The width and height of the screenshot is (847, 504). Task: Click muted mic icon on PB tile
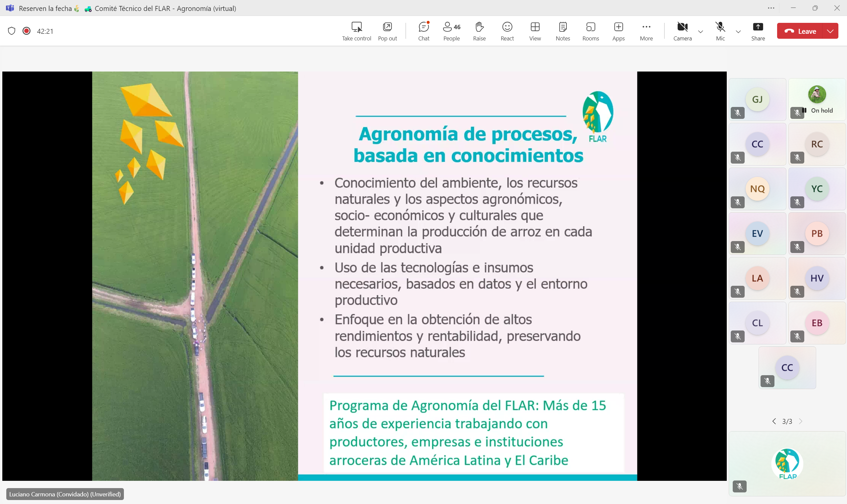(797, 247)
